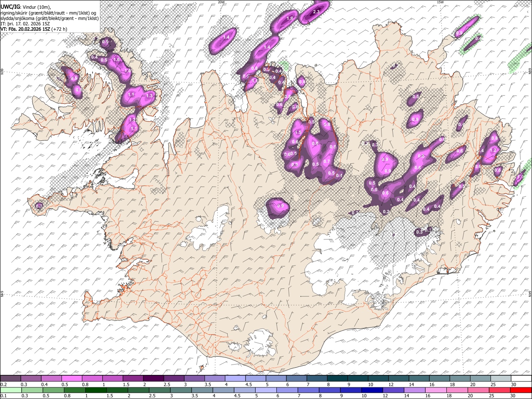Image resolution: width=532 pixels, height=399 pixels.
Task: Click the '4.5' numeric label in top legend row
Action: pos(248,384)
